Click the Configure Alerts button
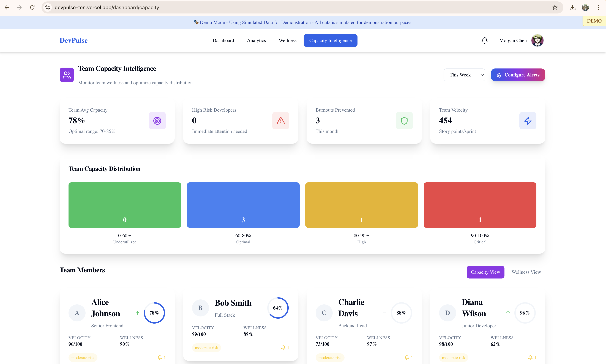This screenshot has width=606, height=364. click(518, 75)
